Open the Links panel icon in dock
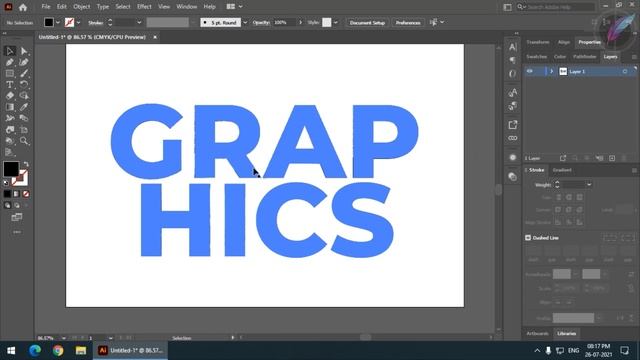Viewport: 640px width, 360px height. [513, 138]
